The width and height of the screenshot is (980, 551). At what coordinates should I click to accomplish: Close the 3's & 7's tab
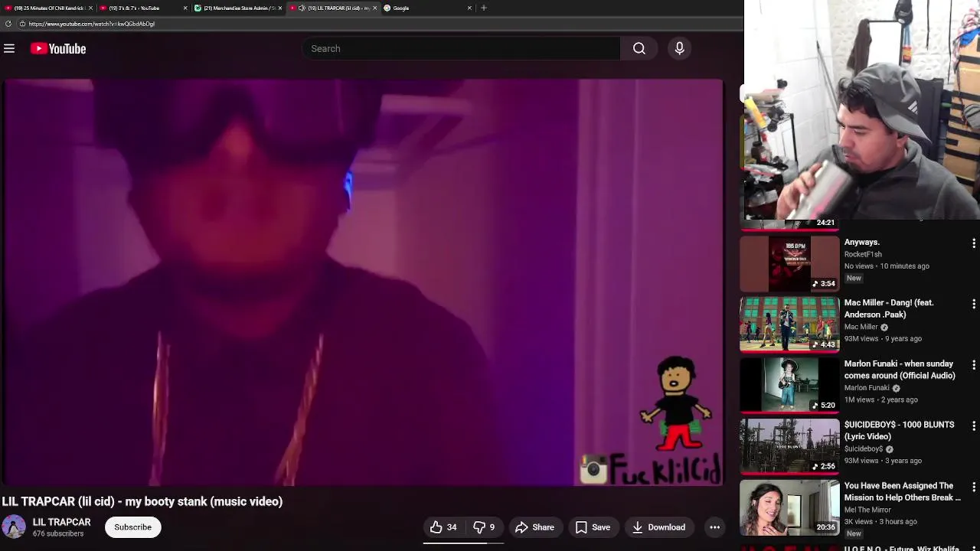[x=185, y=8]
